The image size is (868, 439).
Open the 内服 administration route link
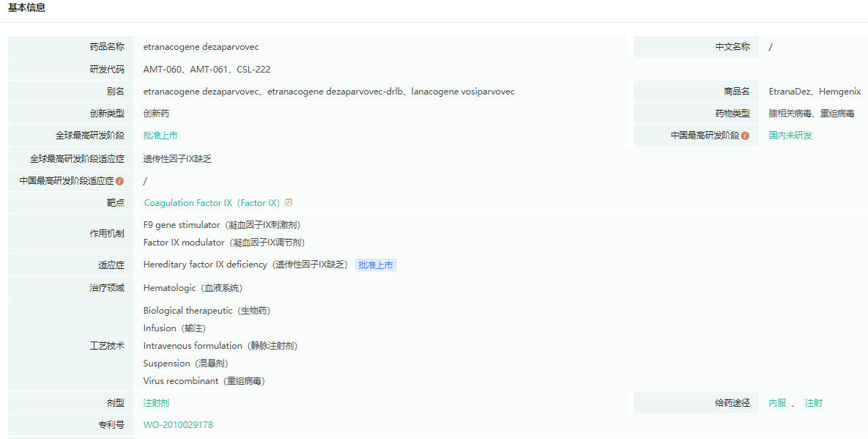coord(777,403)
